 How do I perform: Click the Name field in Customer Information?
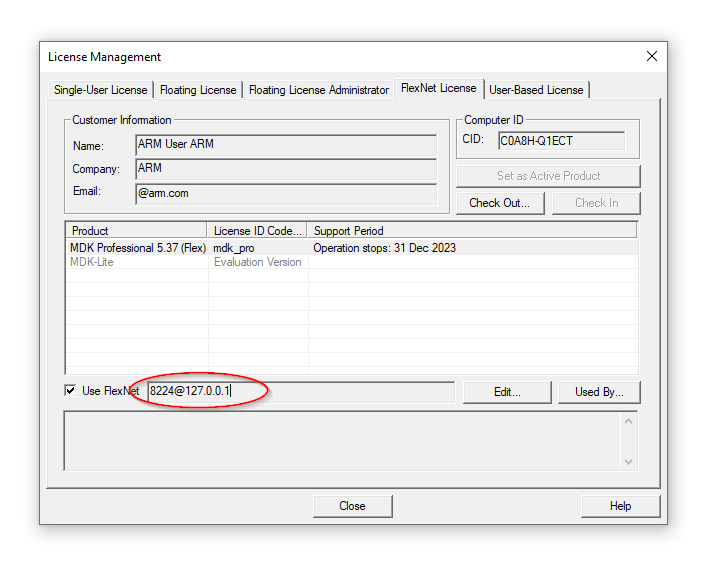[286, 145]
